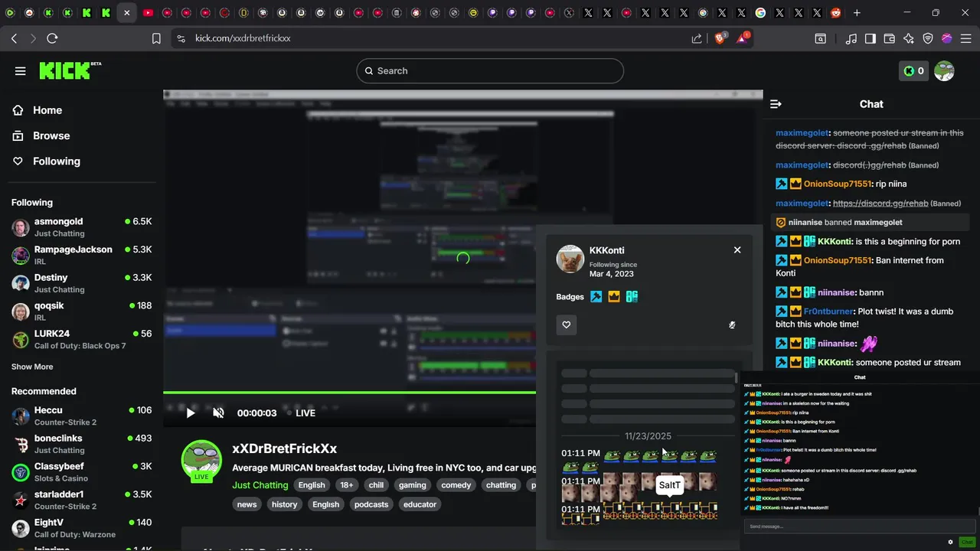This screenshot has width=980, height=551.
Task: Close the KKKonti user card
Action: (737, 250)
